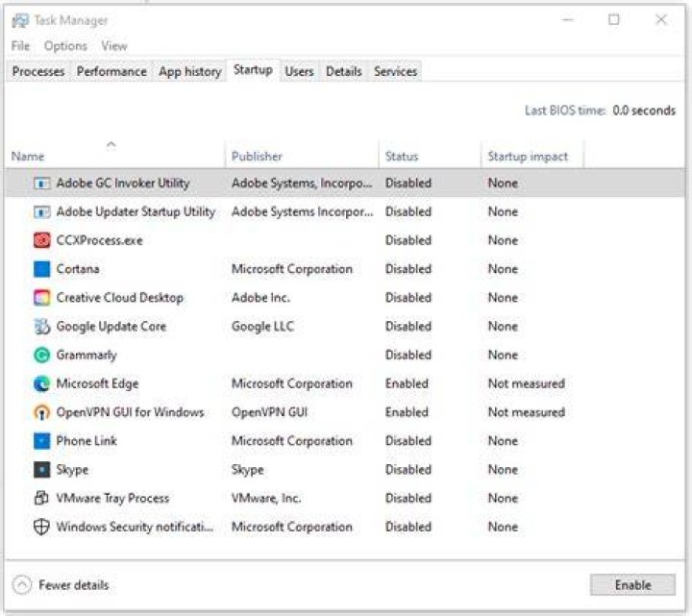Select the CCXProcess.exe entry name
The image size is (692, 616).
click(x=100, y=240)
